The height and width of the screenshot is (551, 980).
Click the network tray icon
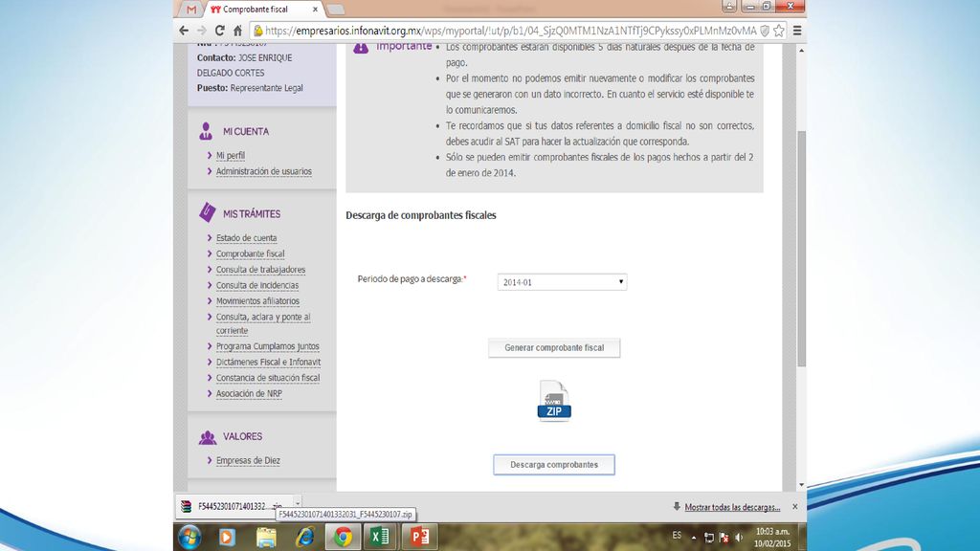(x=709, y=538)
